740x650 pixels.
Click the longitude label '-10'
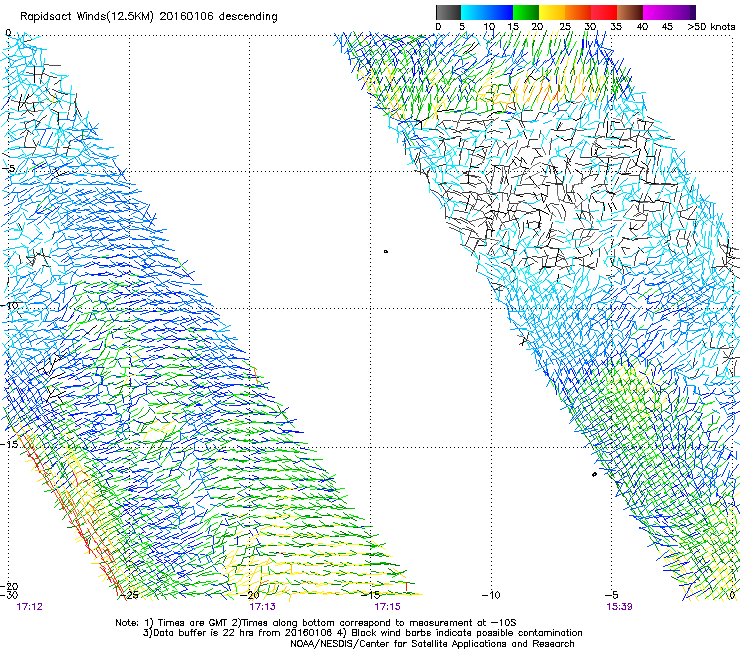point(491,595)
